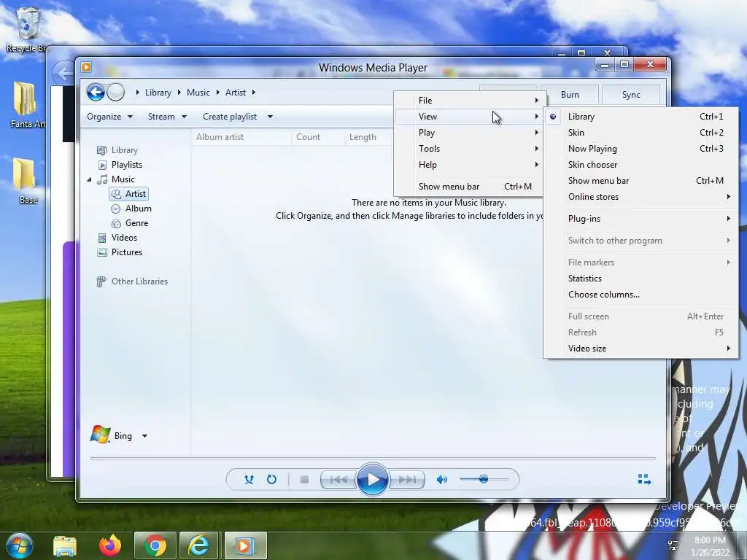This screenshot has height=560, width=747.
Task: Expand the breadcrumb arrow before Library
Action: tap(137, 93)
